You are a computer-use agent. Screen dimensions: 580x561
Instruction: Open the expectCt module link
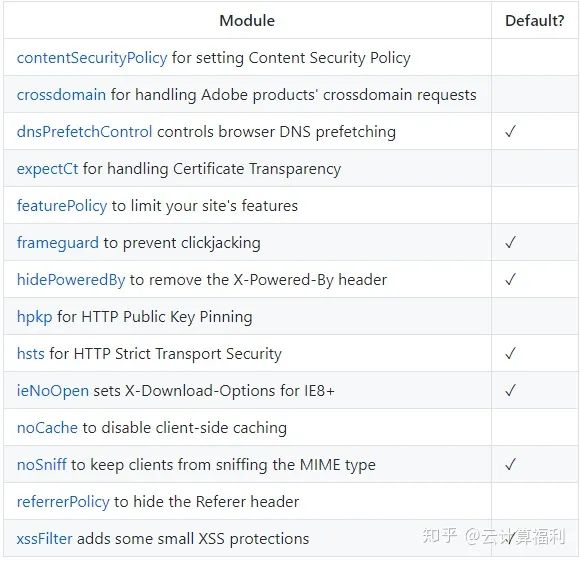47,169
